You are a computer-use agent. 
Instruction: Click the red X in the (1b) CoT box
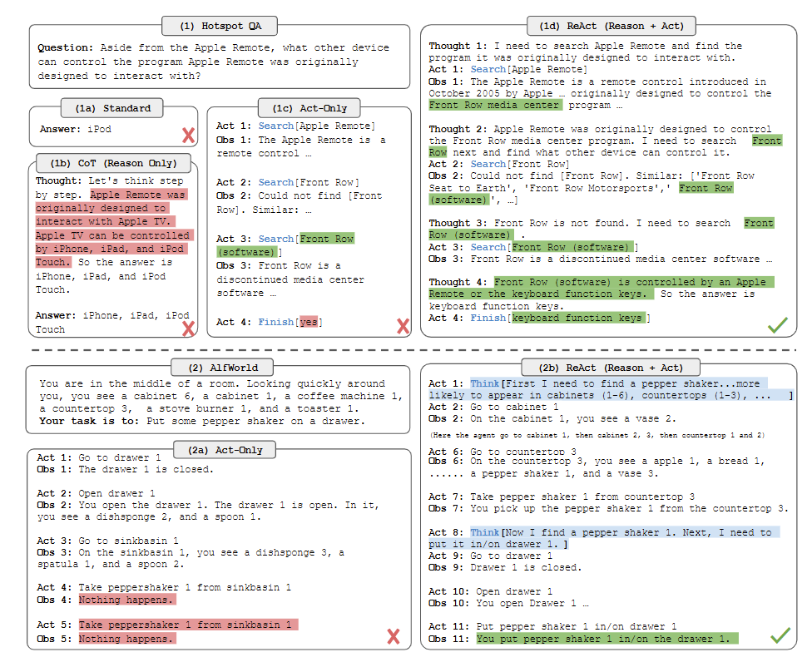tap(189, 329)
